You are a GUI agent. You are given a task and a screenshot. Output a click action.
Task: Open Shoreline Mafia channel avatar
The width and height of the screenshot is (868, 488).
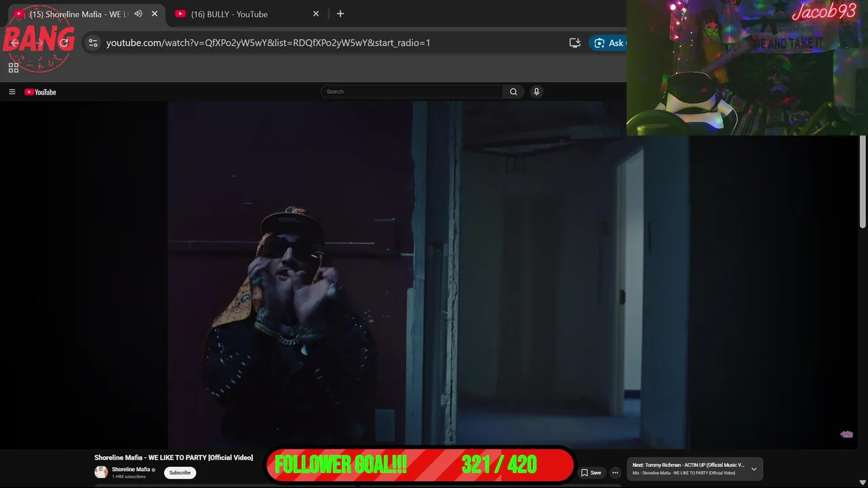click(x=101, y=472)
